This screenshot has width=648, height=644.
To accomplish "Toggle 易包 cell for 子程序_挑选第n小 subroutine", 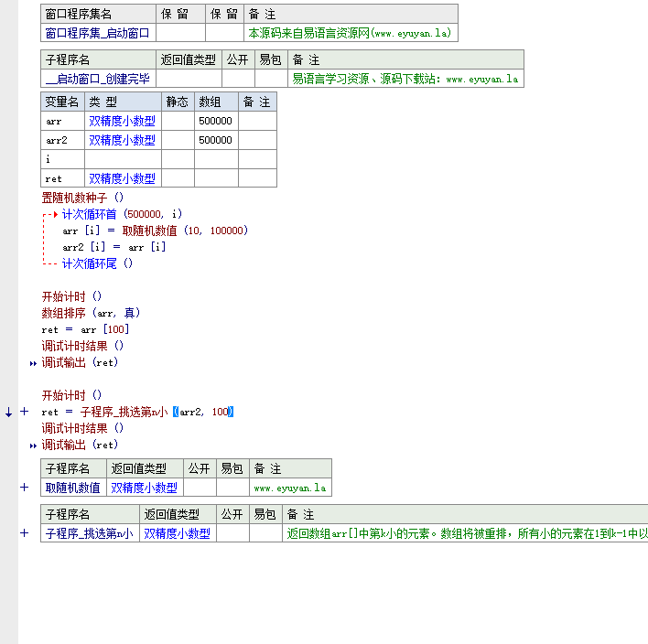I will tap(265, 532).
